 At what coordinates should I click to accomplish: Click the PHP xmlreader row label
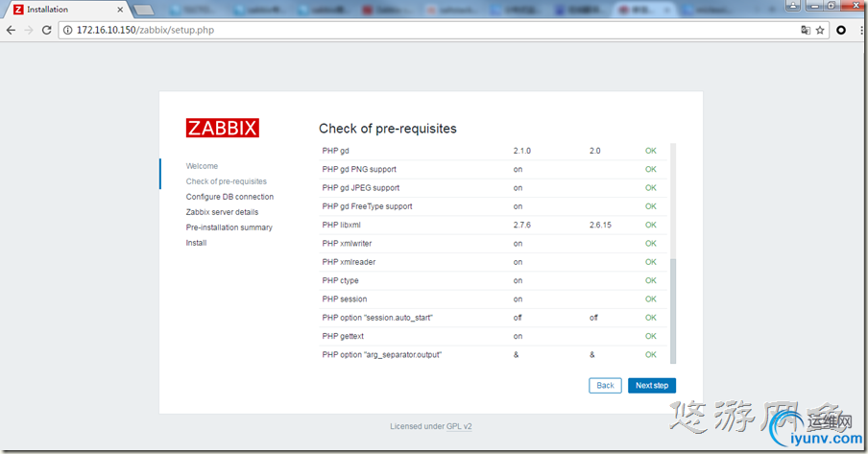click(x=349, y=262)
